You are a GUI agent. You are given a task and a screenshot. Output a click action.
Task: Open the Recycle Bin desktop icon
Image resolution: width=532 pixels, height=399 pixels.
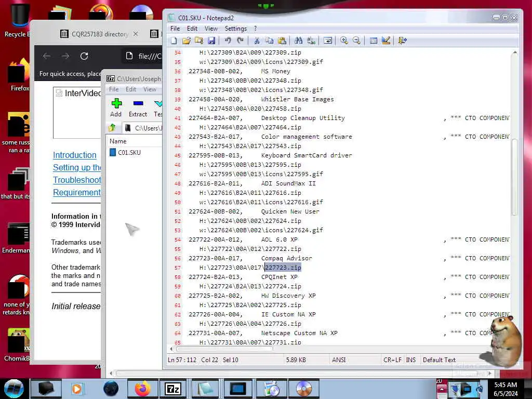point(18,20)
